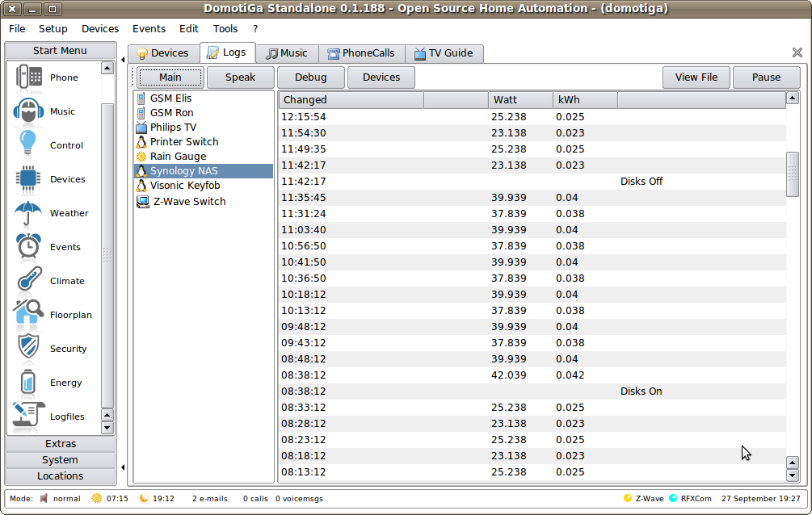The width and height of the screenshot is (812, 515).
Task: Collapse sidebar using upper left arrow handle
Action: coord(123,60)
